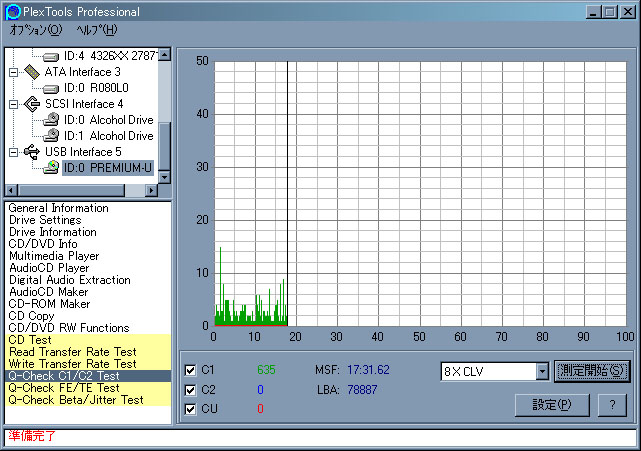
Task: Click the device tree vertical scrollbar thumb
Action: 164,146
